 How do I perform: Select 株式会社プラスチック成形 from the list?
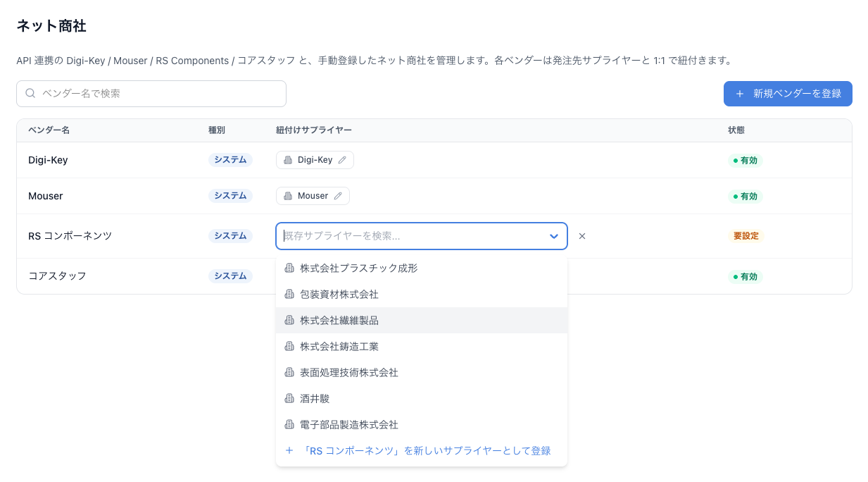click(422, 268)
